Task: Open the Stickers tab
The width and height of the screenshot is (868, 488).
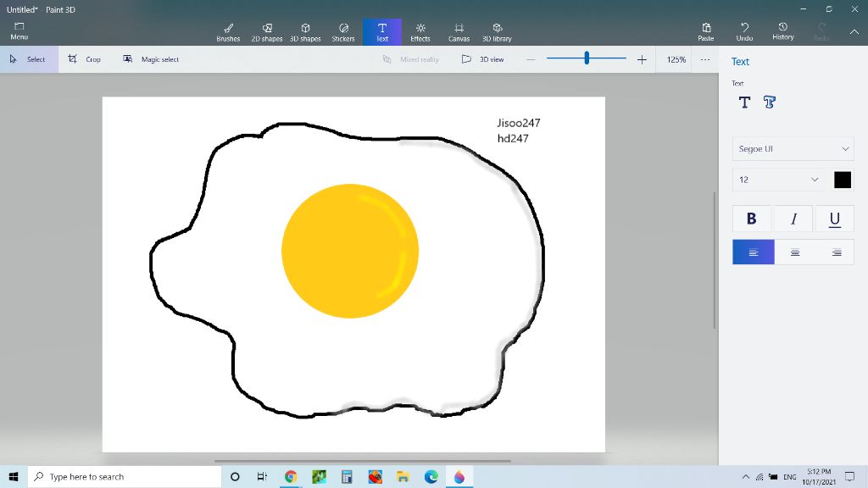Action: [x=343, y=32]
